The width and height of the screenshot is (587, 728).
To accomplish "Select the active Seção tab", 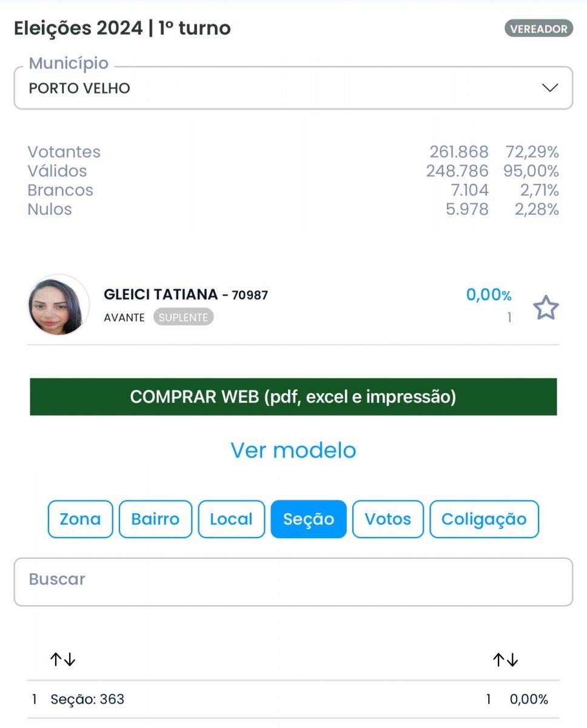I will [309, 519].
